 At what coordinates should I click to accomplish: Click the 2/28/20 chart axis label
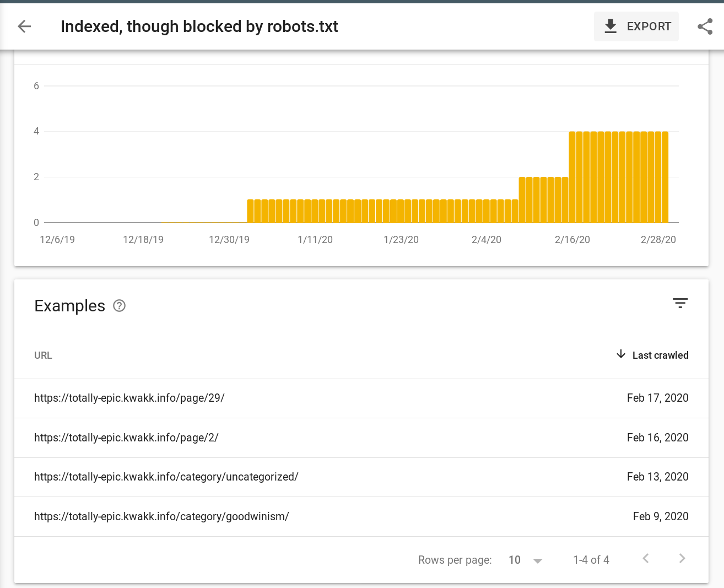pos(658,240)
